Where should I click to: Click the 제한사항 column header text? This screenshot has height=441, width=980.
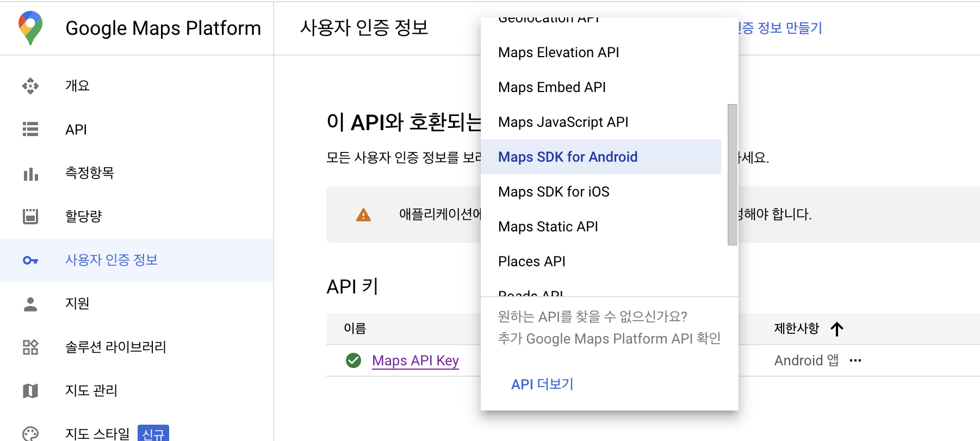[x=796, y=328]
